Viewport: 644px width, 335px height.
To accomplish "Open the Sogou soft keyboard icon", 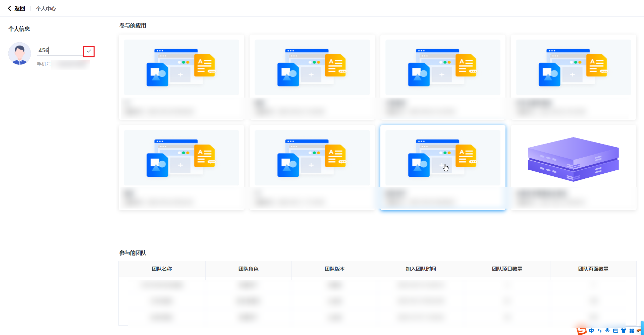I will [615, 331].
